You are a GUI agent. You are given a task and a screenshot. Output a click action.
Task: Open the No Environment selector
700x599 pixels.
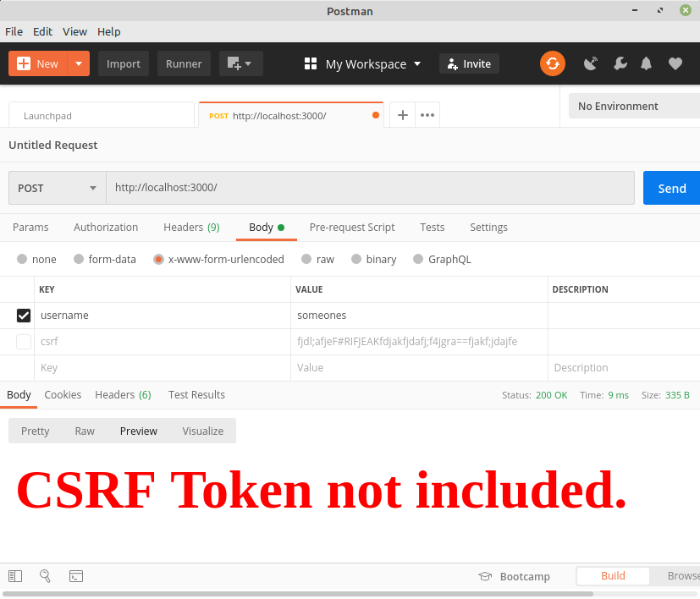pyautogui.click(x=634, y=106)
